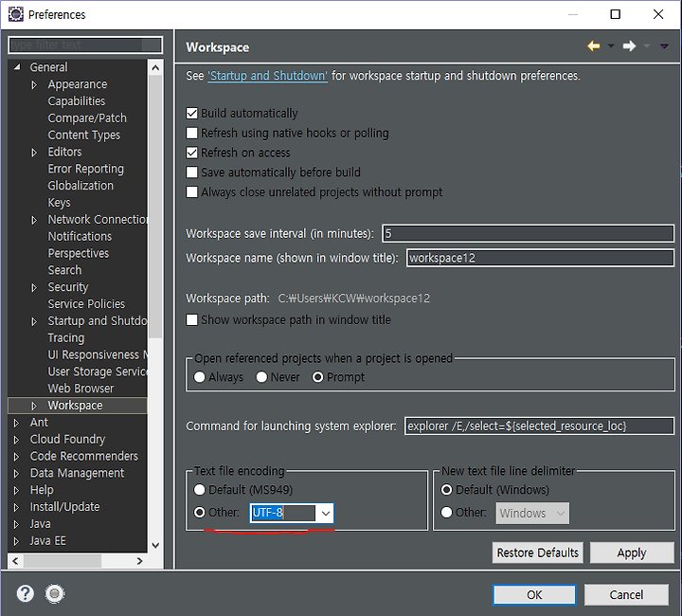Enable Refresh using native hooks or polling
Screen dimensions: 682x616
tap(191, 133)
